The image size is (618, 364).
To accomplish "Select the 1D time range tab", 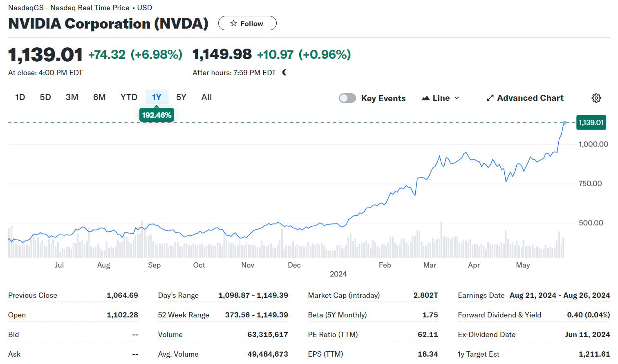I will (x=20, y=97).
